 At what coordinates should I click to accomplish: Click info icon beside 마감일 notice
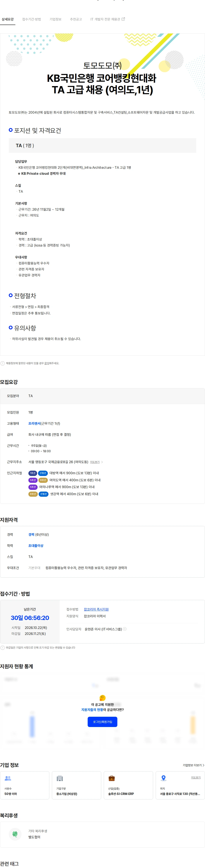(3, 648)
